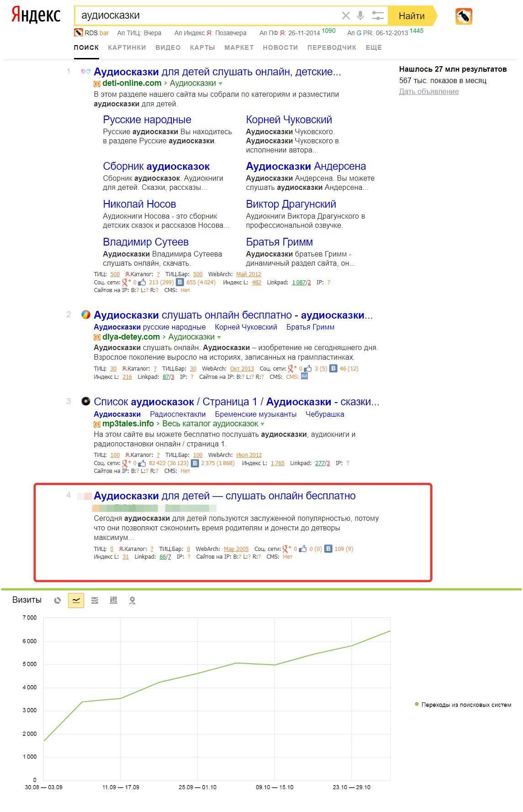Switch to the МАРКЕТ tab
This screenshot has width=523, height=812.
pos(239,47)
